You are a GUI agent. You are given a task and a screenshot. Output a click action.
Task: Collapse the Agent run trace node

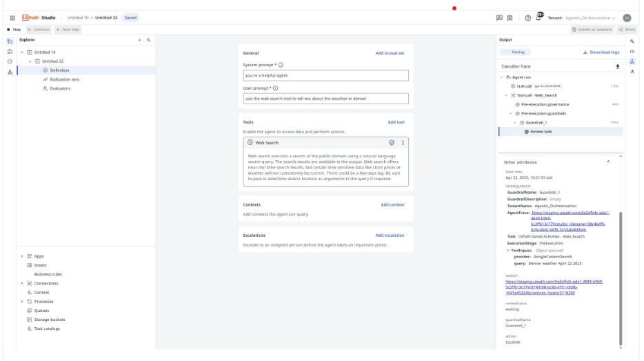click(501, 77)
